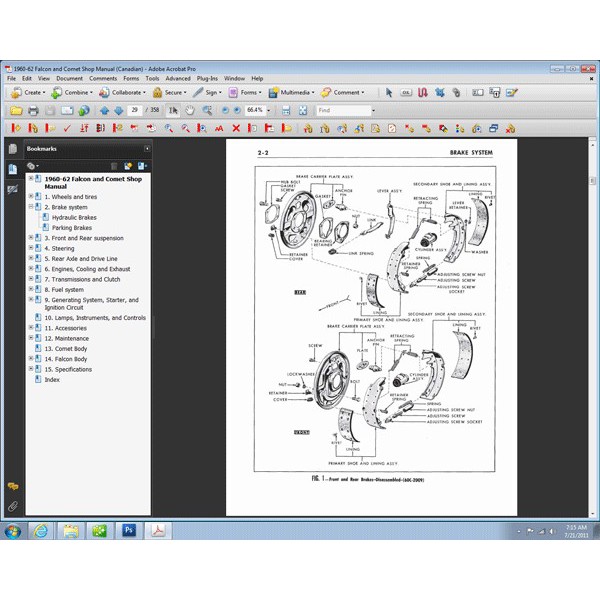Screen dimensions: 600x600
Task: Click the Find search field
Action: coord(343,111)
